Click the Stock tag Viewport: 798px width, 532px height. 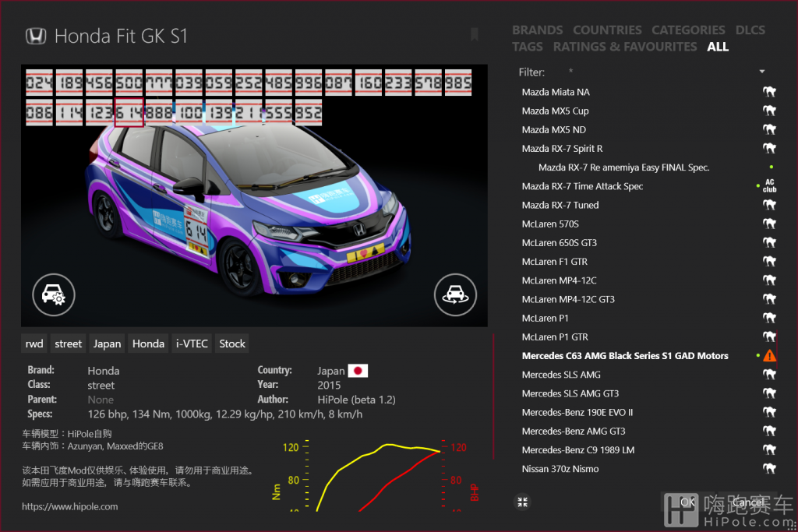232,344
